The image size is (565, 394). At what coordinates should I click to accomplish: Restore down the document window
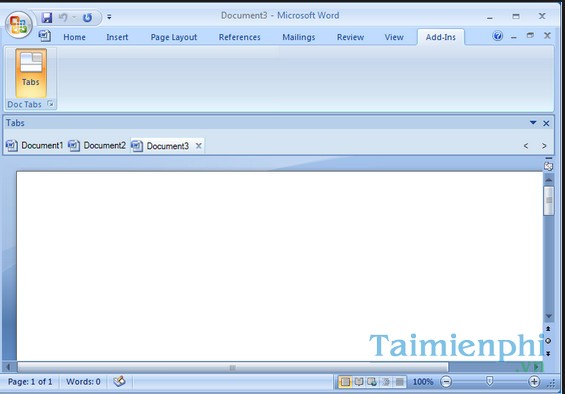(530, 36)
